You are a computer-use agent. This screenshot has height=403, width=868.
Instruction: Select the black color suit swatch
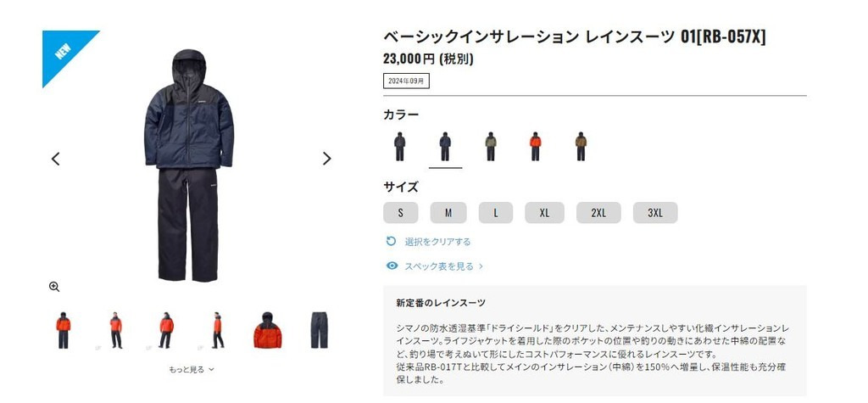tap(400, 146)
